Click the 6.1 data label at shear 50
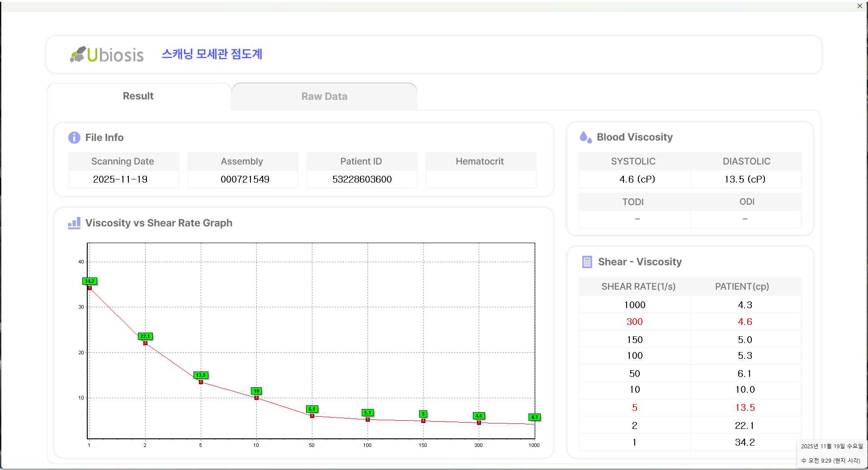Viewport: 868px width, 470px height. 312,409
